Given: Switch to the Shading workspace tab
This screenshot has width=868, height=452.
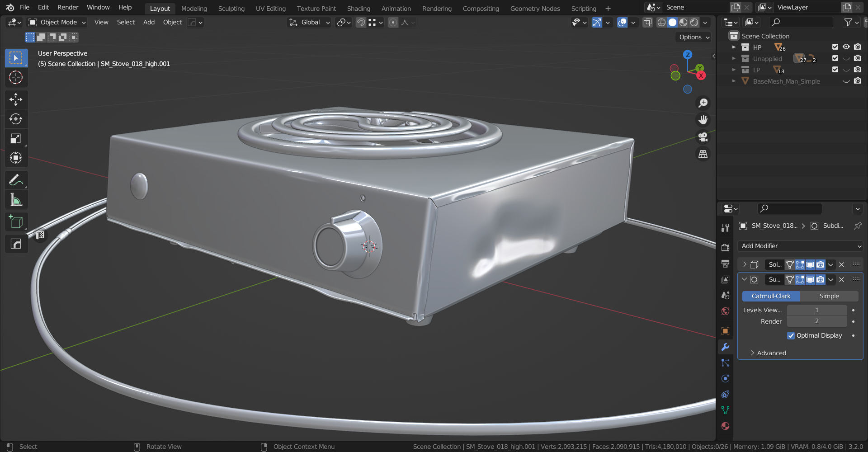Looking at the screenshot, I should coord(359,8).
